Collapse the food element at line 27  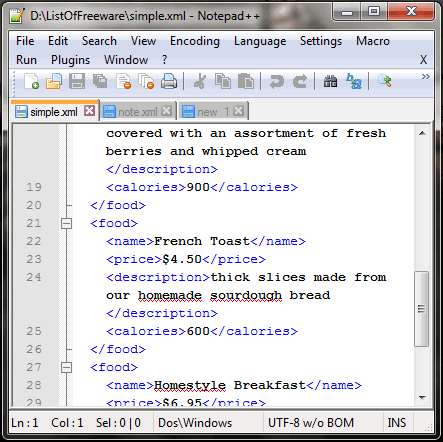tap(66, 367)
